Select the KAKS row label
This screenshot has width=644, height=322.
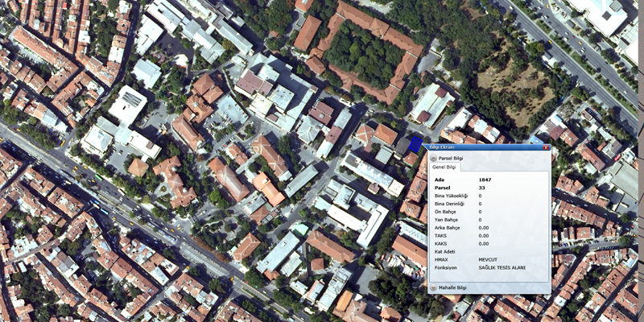pyautogui.click(x=440, y=244)
